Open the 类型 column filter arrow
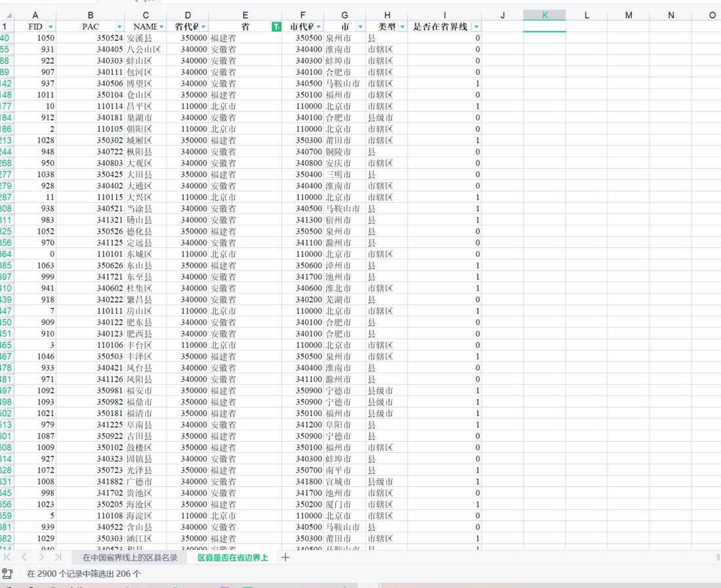Image resolution: width=721 pixels, height=588 pixels. (x=402, y=26)
